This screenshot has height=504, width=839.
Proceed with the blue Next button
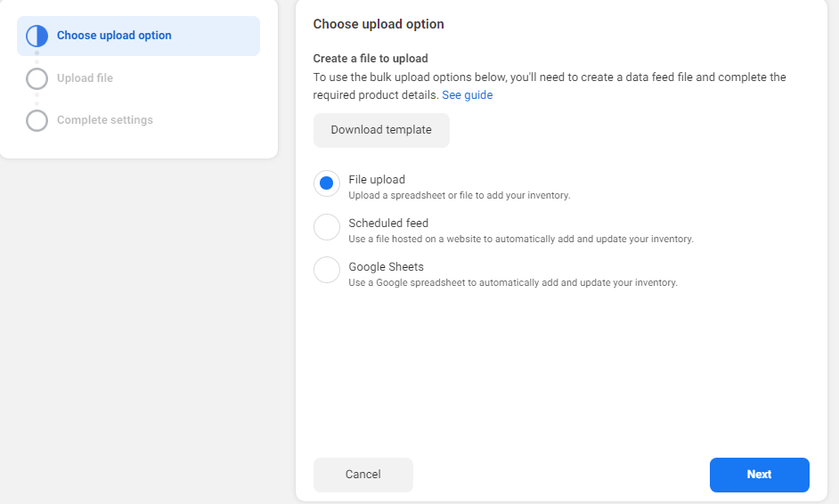759,475
